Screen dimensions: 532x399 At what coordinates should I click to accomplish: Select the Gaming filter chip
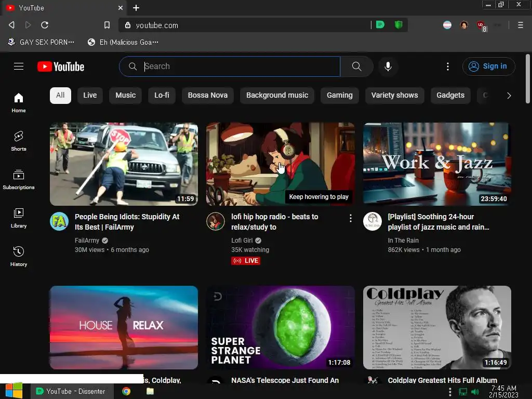click(x=340, y=96)
